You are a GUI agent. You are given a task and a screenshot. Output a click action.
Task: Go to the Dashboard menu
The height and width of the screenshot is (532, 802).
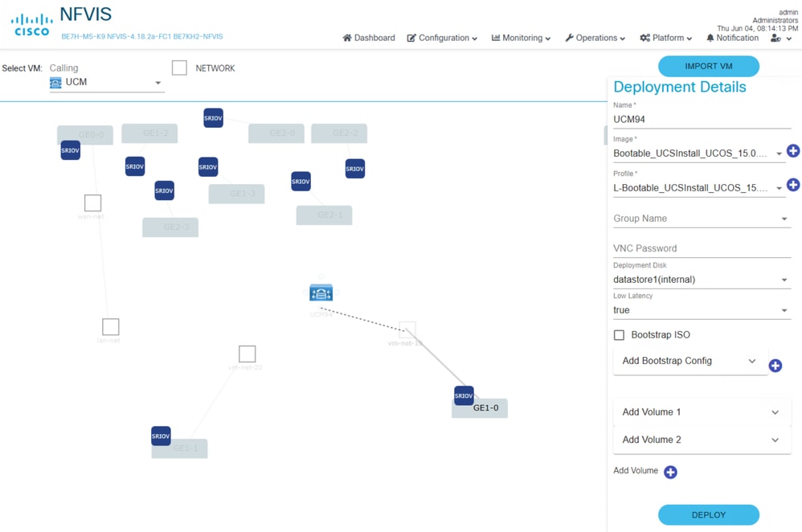click(x=369, y=38)
